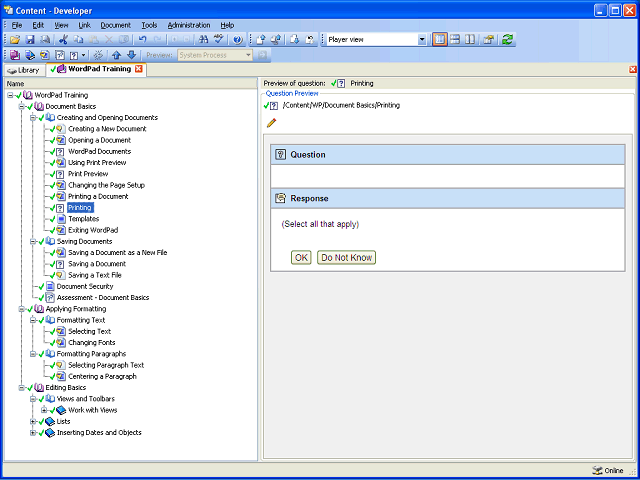The image size is (640, 480).
Task: Open the Link menu
Action: point(84,25)
